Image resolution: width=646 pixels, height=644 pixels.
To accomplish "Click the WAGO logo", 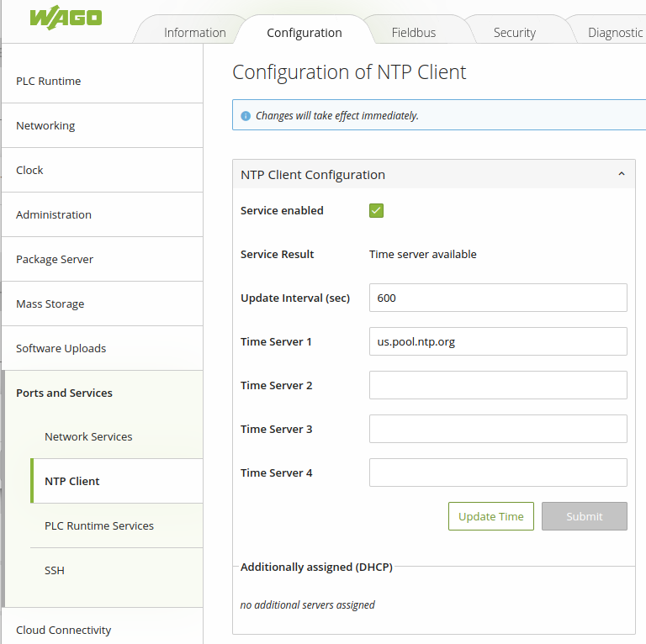I will [66, 18].
